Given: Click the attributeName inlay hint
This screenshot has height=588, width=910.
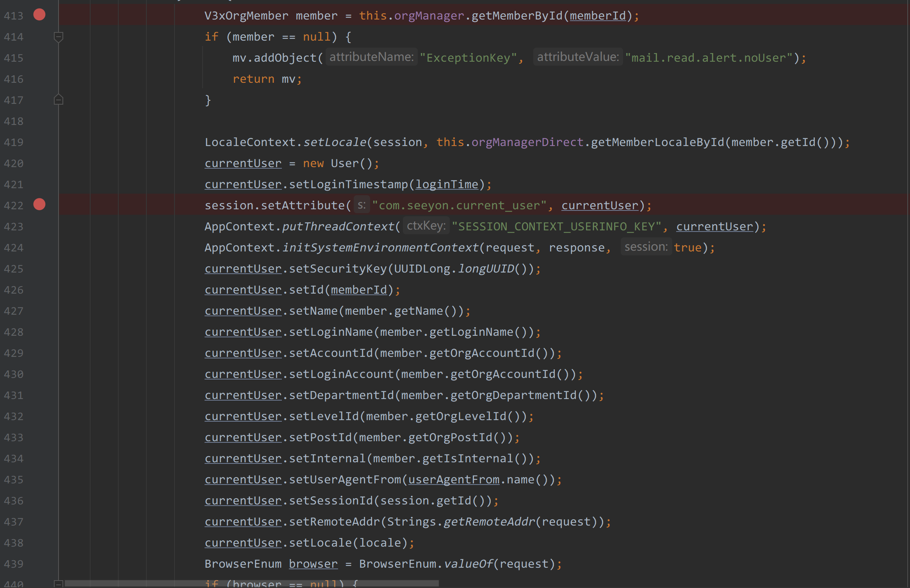Looking at the screenshot, I should tap(371, 57).
